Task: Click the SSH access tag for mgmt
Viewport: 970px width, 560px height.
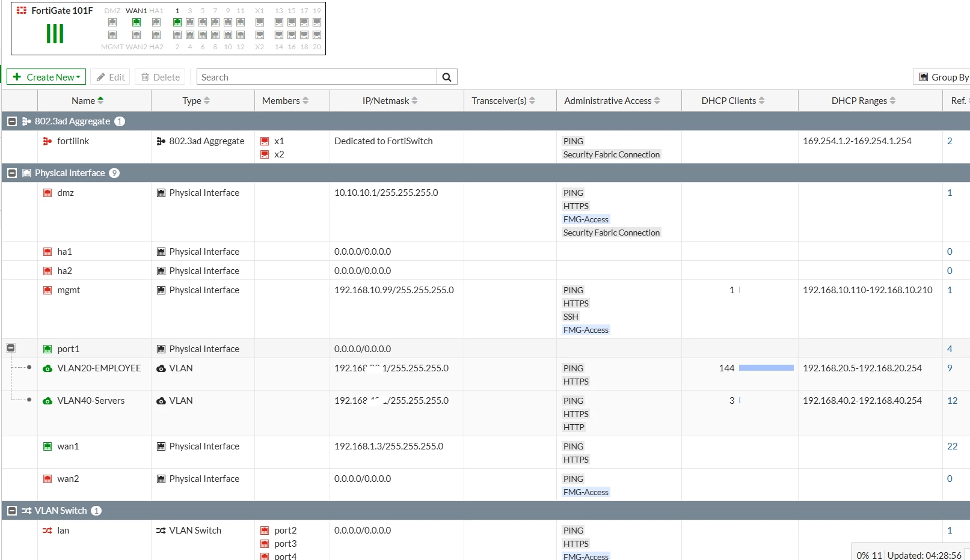Action: [571, 317]
